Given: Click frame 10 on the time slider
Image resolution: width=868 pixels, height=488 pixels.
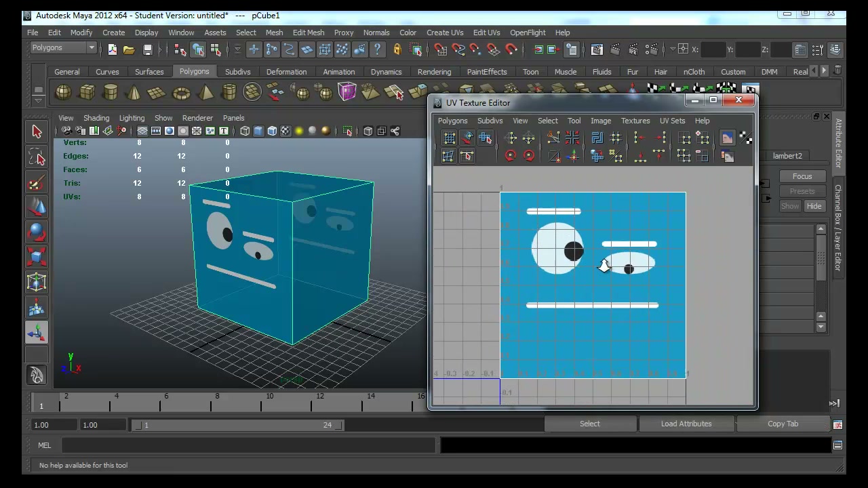Looking at the screenshot, I should point(270,401).
